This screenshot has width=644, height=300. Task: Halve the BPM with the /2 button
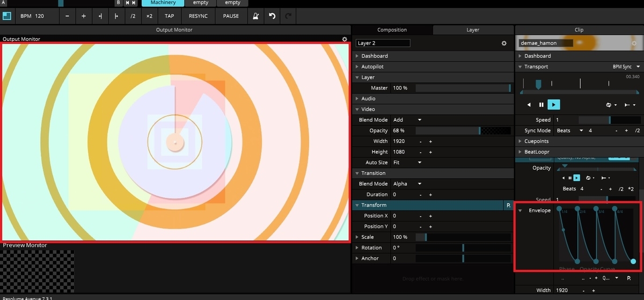point(133,16)
